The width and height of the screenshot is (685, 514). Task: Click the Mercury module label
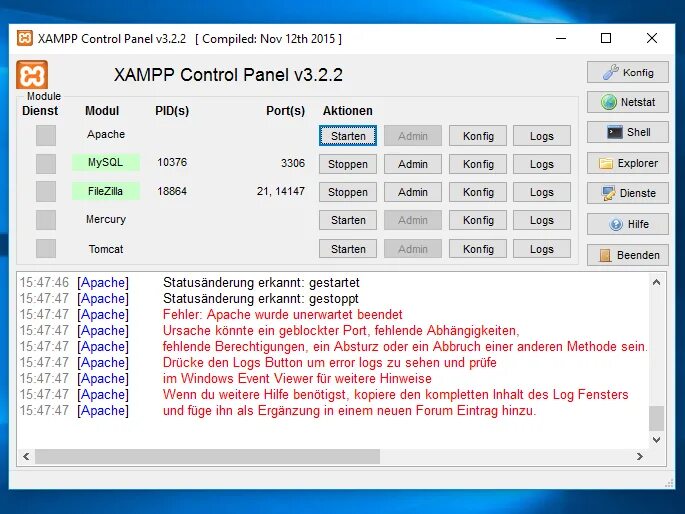pyautogui.click(x=106, y=219)
